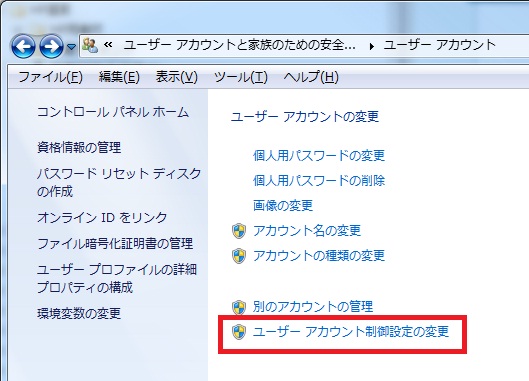Click 環境変数の変更 in sidebar

(79, 314)
